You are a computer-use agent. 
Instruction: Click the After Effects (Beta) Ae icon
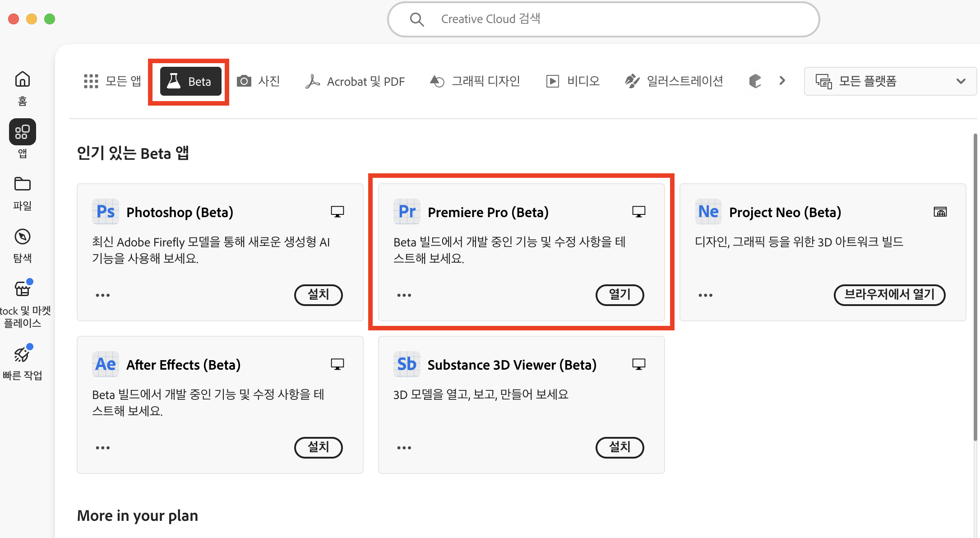coord(105,364)
